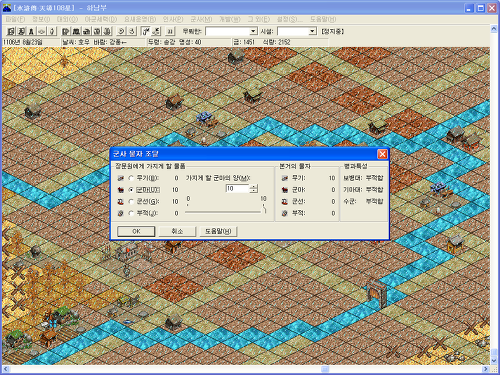Click the warhorse amount slider handle
This screenshot has height=375, width=500.
264,210
